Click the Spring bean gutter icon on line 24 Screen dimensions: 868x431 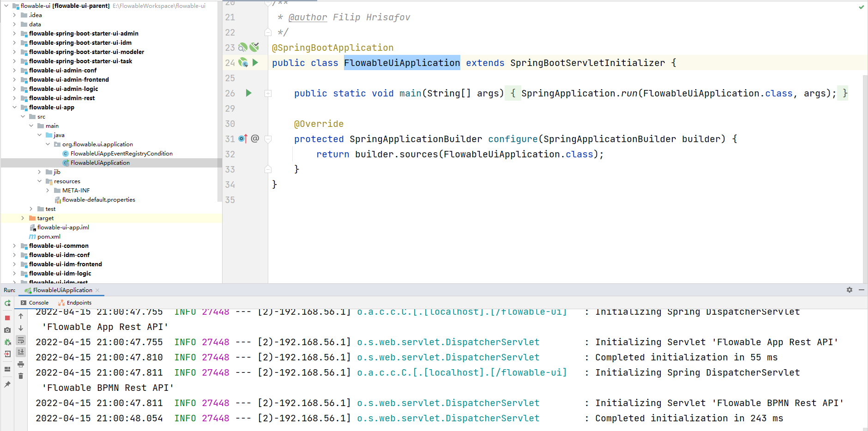pyautogui.click(x=243, y=63)
